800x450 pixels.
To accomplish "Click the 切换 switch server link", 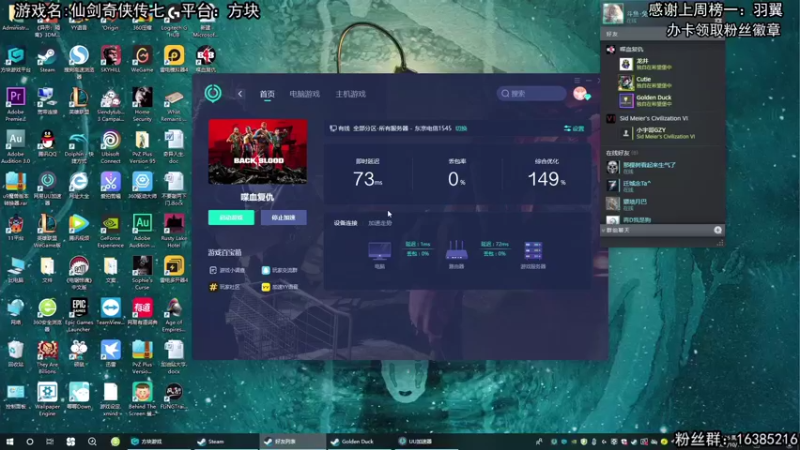I will [x=461, y=129].
